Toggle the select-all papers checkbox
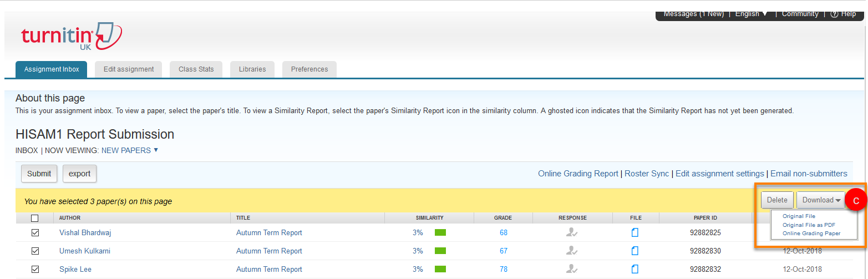This screenshot has height=279, width=868. click(x=35, y=218)
